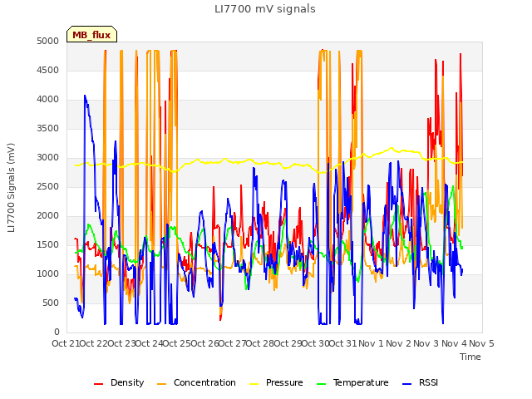The image size is (532, 399).
Task: Click the 2500 y-axis tick label
Action: click(48, 186)
